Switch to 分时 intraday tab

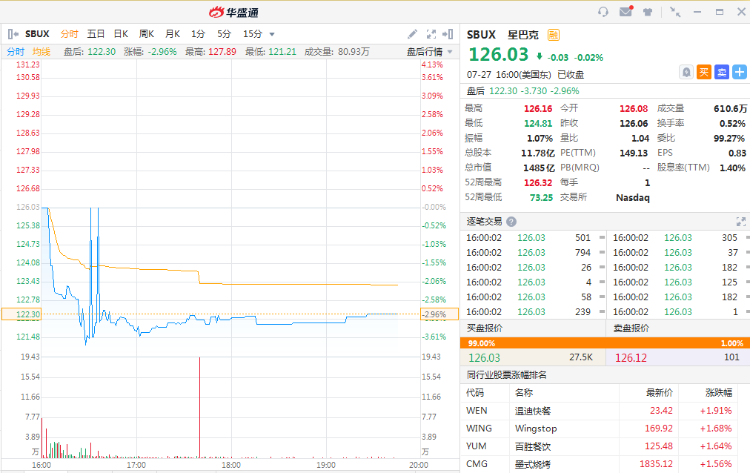pyautogui.click(x=69, y=34)
